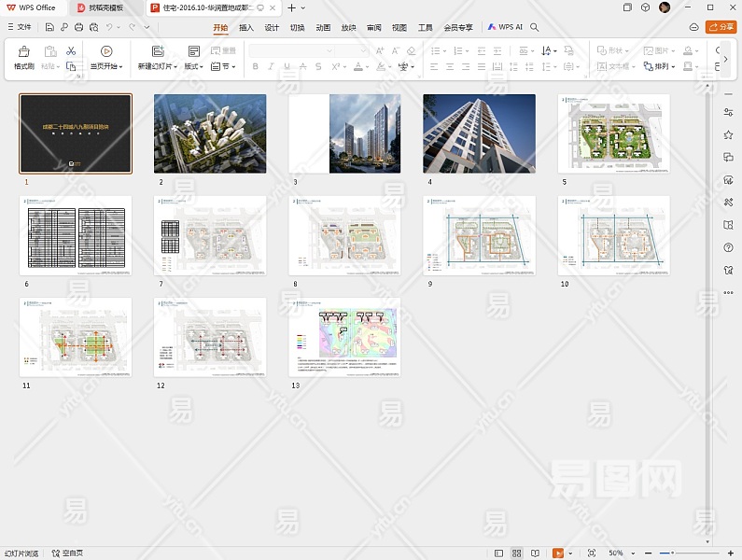Switch to normal view in status bar

(498, 553)
